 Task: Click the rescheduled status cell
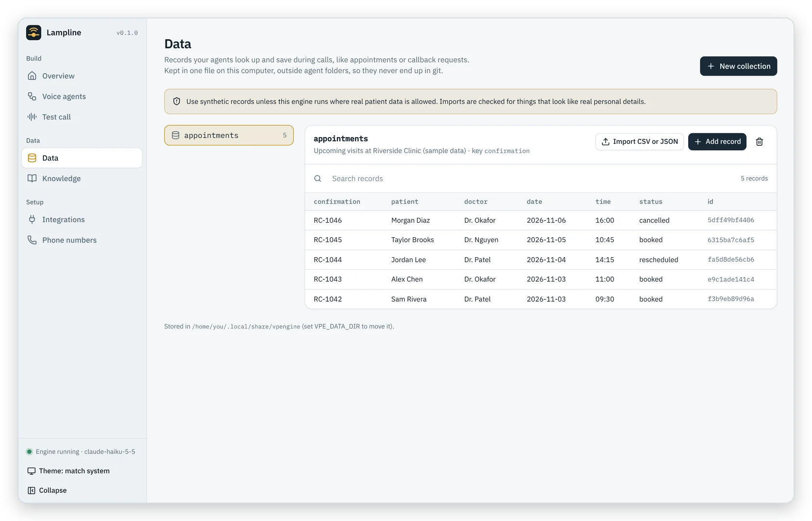tap(659, 260)
